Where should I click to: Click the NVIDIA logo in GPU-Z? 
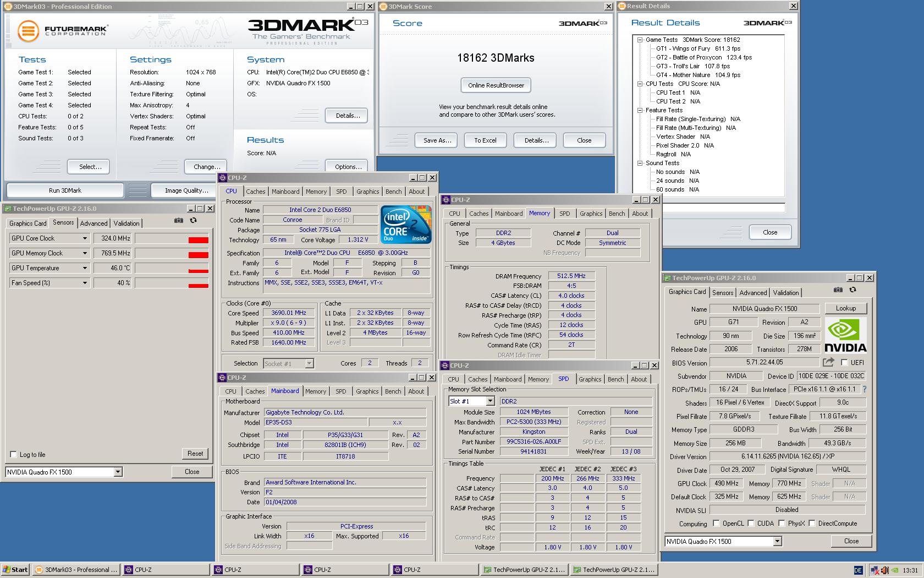pos(845,335)
